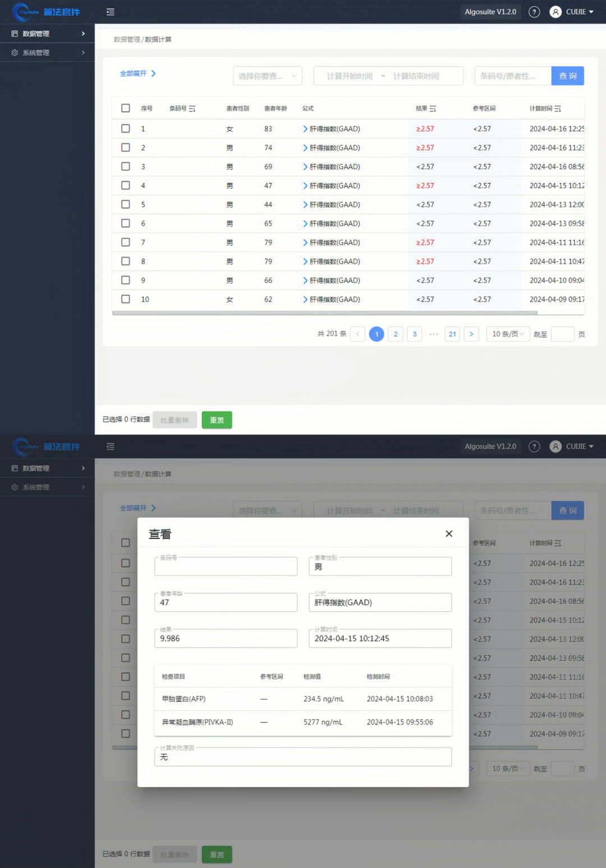Open 系统管理 sidebar menu in top screenshot

[47, 53]
